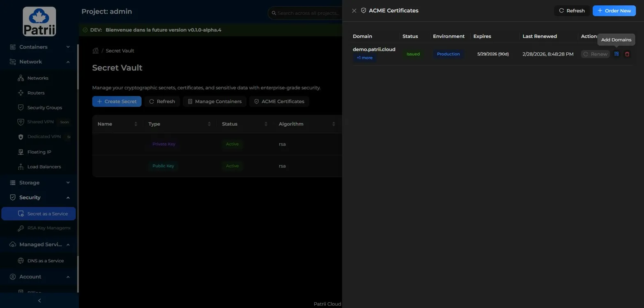
Task: Click the Active status in Private Key row
Action: coord(232,144)
